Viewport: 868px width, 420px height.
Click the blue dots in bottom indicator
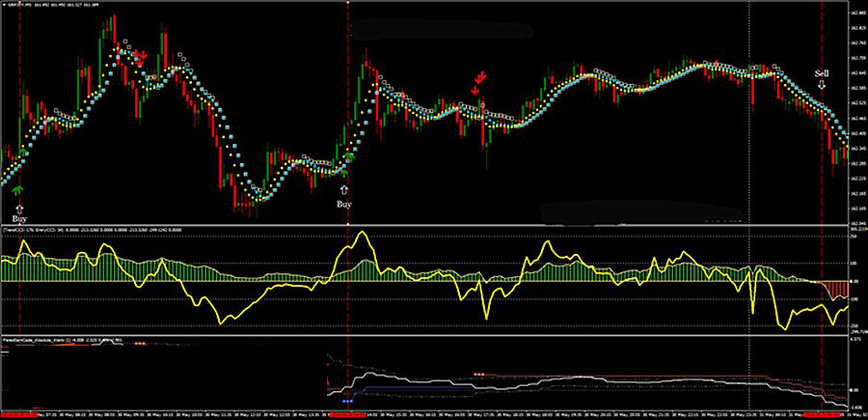[x=347, y=398]
